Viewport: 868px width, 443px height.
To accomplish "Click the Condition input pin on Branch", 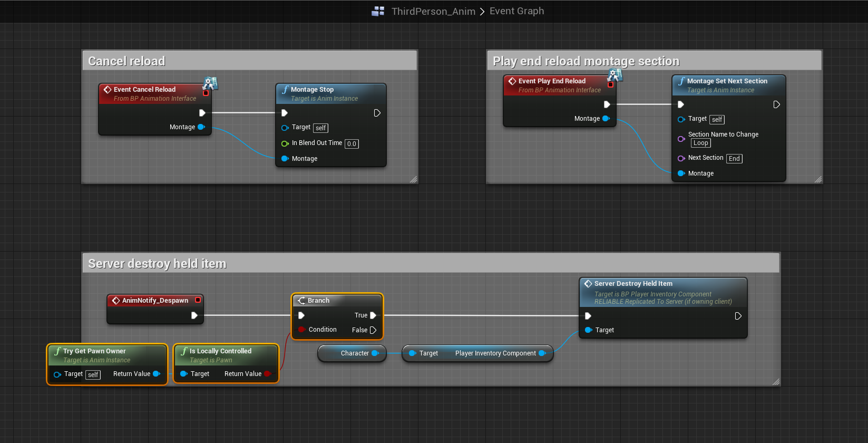I will 301,330.
